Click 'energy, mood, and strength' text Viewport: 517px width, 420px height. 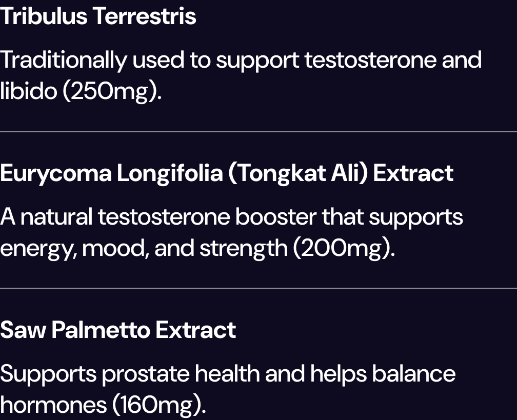pos(144,249)
